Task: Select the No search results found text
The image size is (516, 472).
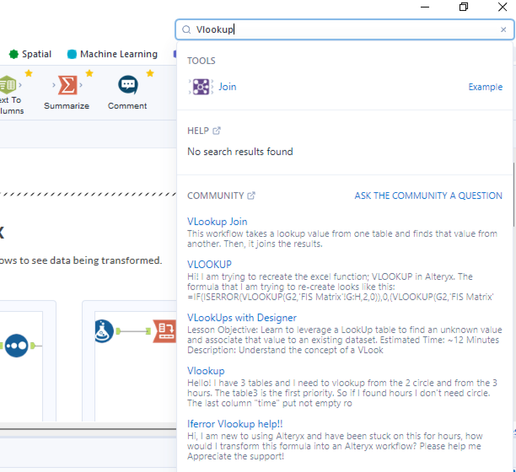Action: point(240,152)
